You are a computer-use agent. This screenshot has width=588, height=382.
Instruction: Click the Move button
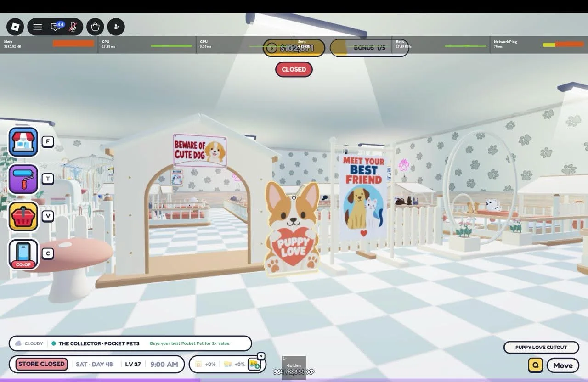coord(563,365)
